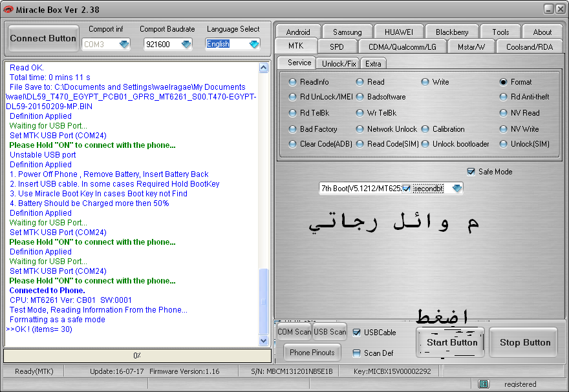Expand the 7th Boot model dropdown arrow

pyautogui.click(x=457, y=188)
